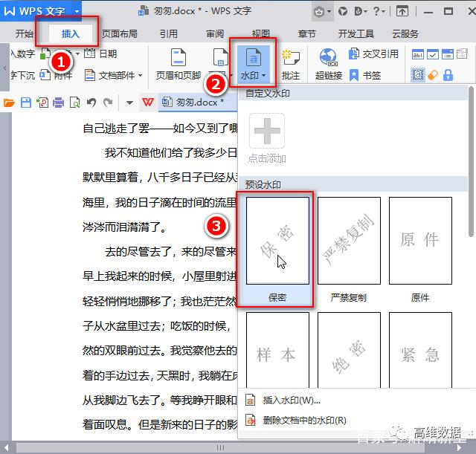This screenshot has width=476, height=454.
Task: Choose 删除文档中的水印(R) option
Action: point(304,420)
